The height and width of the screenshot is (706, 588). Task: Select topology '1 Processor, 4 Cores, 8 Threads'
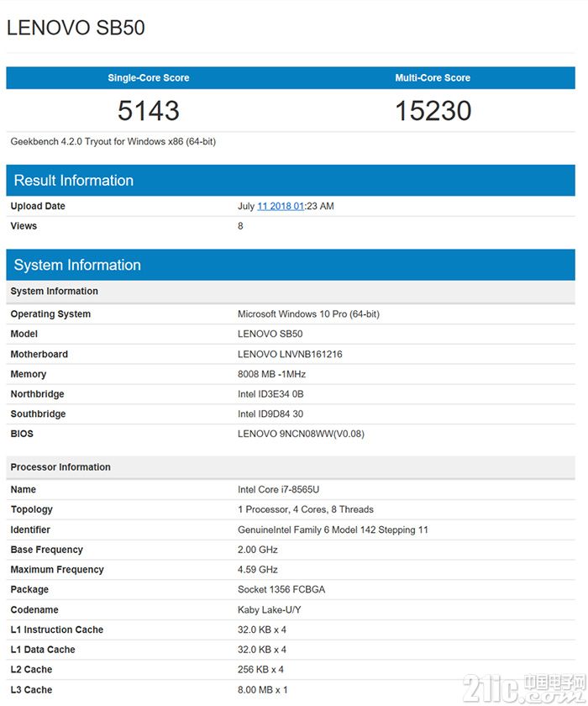[306, 509]
